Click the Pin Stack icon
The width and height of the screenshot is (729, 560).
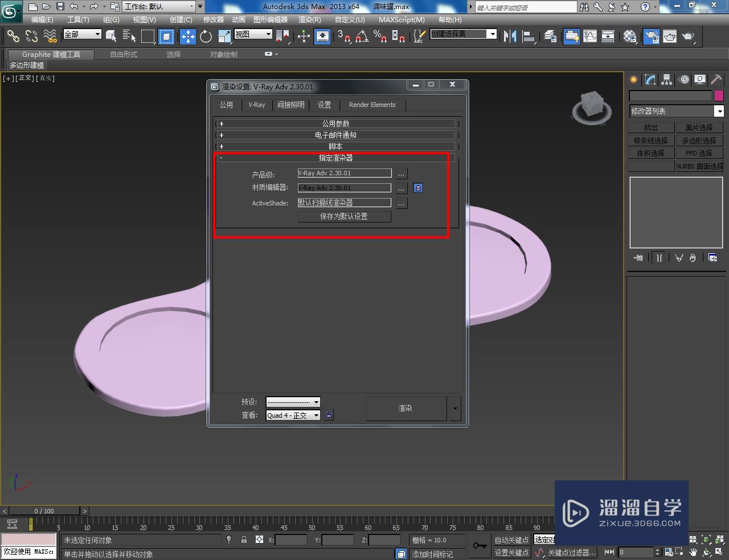click(x=638, y=258)
